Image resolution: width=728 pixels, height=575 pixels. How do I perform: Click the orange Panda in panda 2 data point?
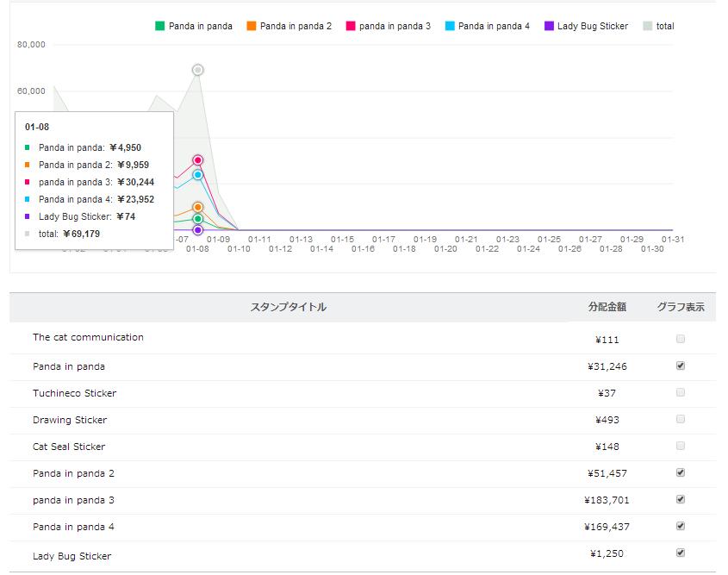198,208
